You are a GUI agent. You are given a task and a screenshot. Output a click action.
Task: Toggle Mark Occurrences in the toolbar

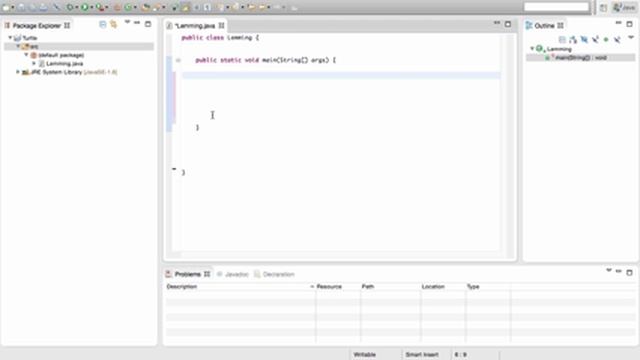pos(186,7)
